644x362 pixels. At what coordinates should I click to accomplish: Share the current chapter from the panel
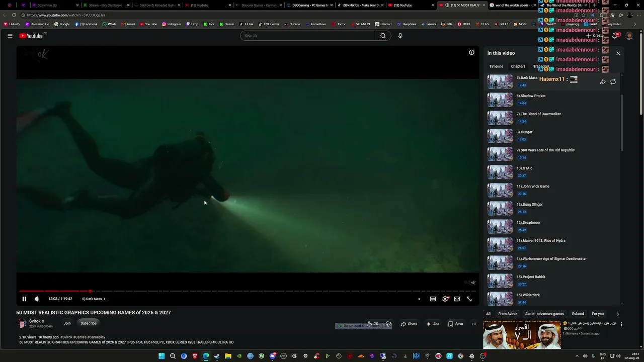click(603, 81)
